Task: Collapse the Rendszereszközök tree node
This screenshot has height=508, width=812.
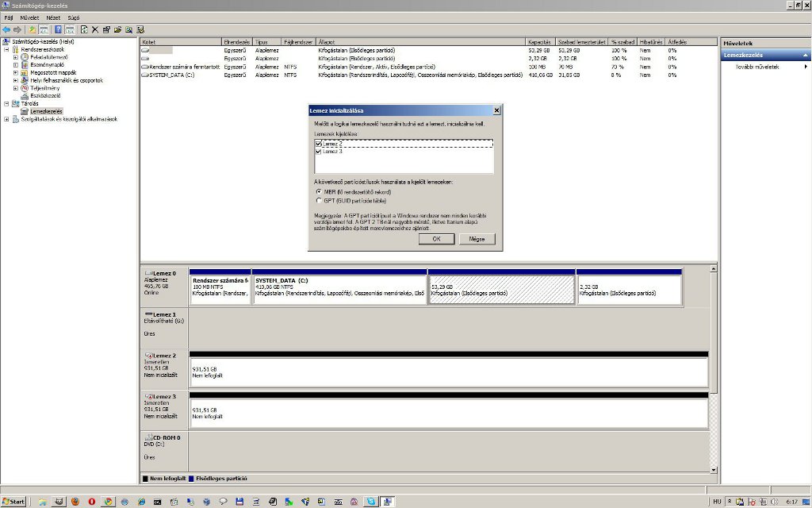Action: click(x=6, y=49)
